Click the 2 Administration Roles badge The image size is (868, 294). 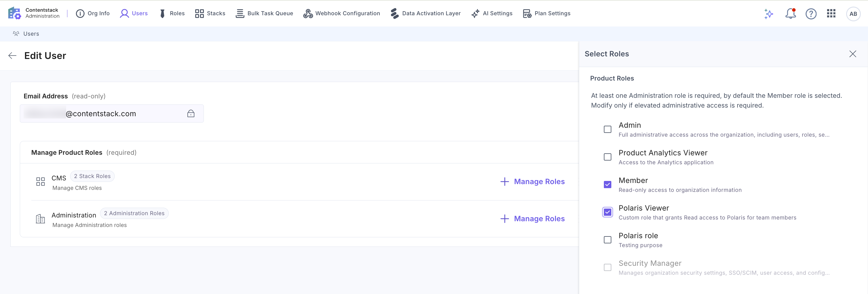coord(134,213)
